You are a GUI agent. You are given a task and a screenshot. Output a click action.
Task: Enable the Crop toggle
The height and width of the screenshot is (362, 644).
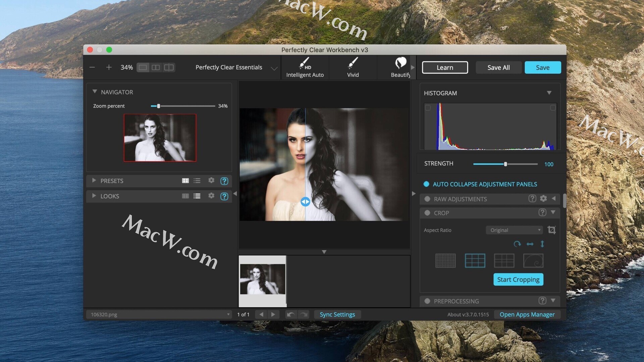point(427,213)
